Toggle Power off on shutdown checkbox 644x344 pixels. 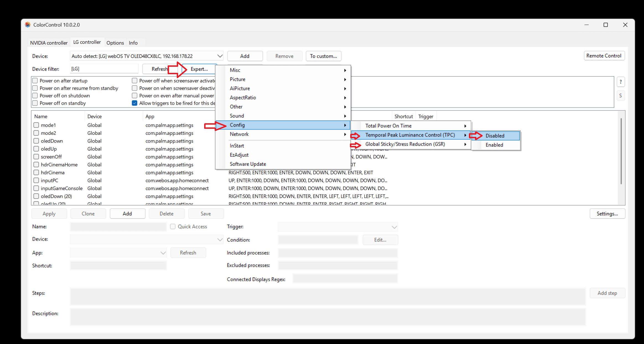coord(35,96)
